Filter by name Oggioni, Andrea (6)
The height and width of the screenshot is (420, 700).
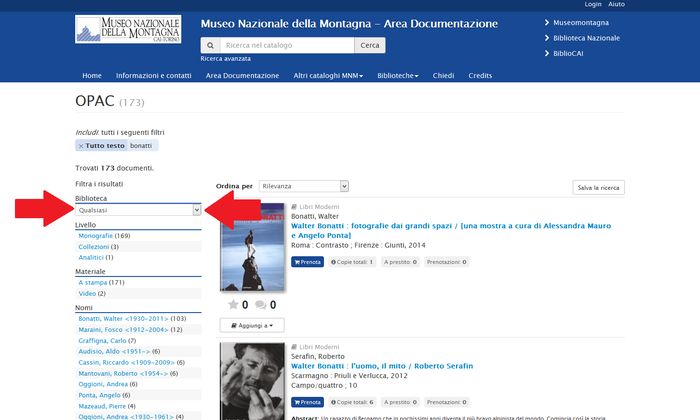103,384
